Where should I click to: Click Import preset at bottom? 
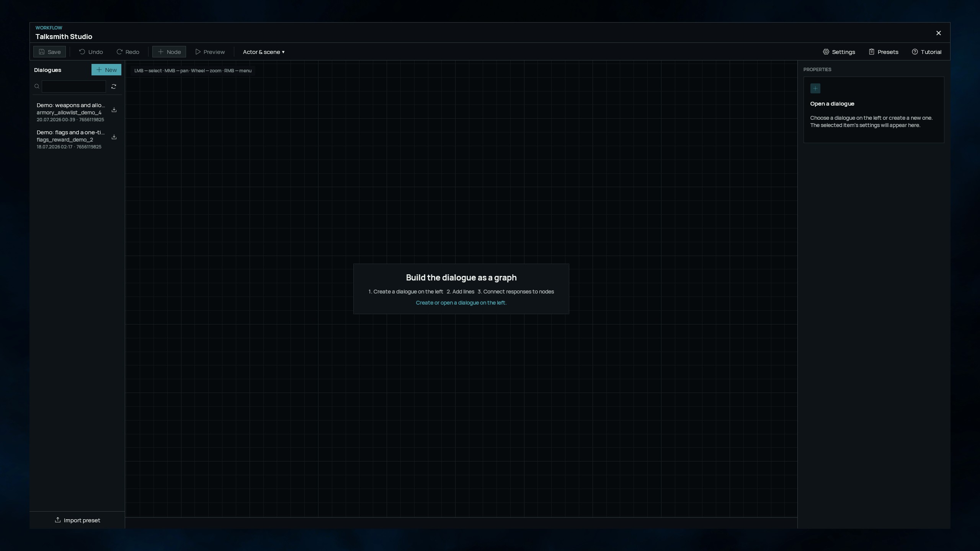click(77, 520)
